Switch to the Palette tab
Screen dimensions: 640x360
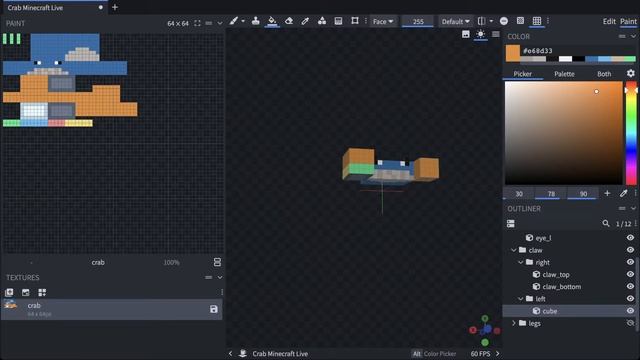point(564,74)
